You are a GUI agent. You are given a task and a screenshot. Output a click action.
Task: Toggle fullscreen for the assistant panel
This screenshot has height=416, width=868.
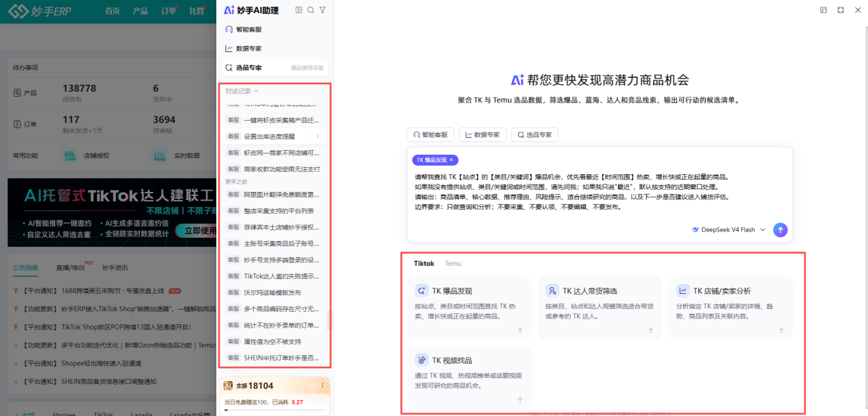coord(841,10)
